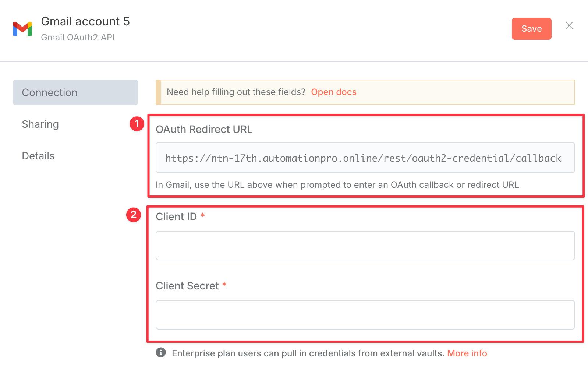Click the Enterprise plan users notice text
The image size is (588, 377).
[308, 353]
